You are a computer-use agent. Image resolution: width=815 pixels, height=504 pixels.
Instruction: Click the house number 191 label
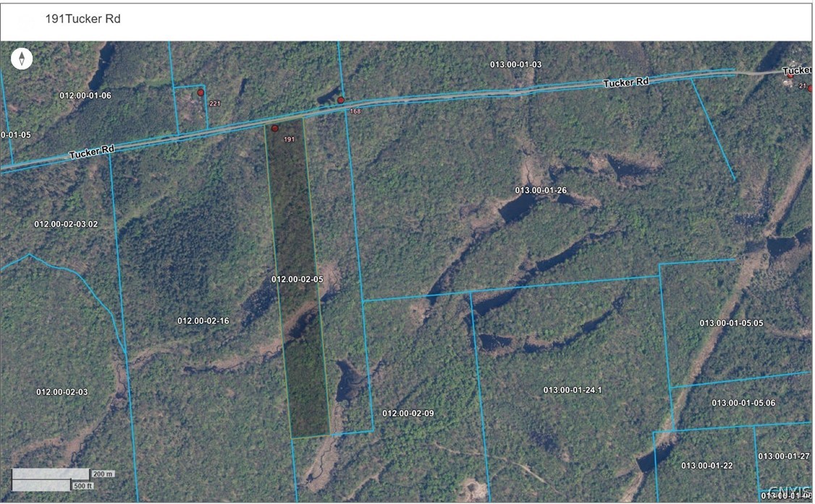[289, 139]
